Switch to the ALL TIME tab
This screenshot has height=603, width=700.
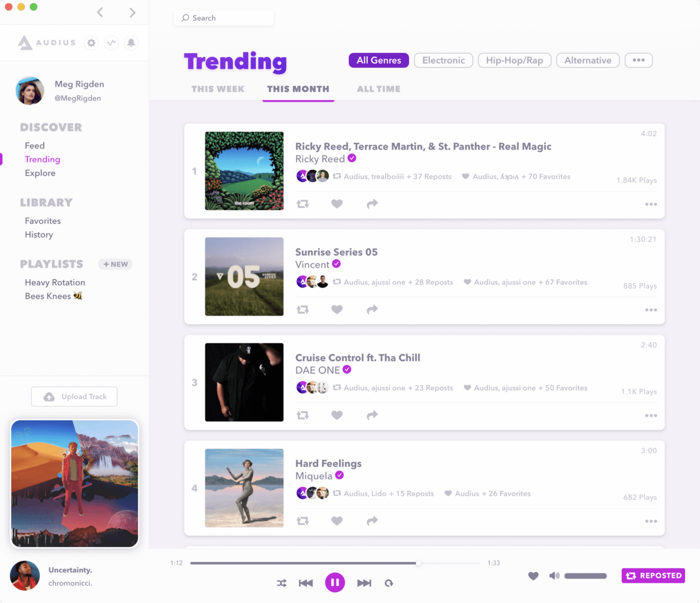point(378,89)
